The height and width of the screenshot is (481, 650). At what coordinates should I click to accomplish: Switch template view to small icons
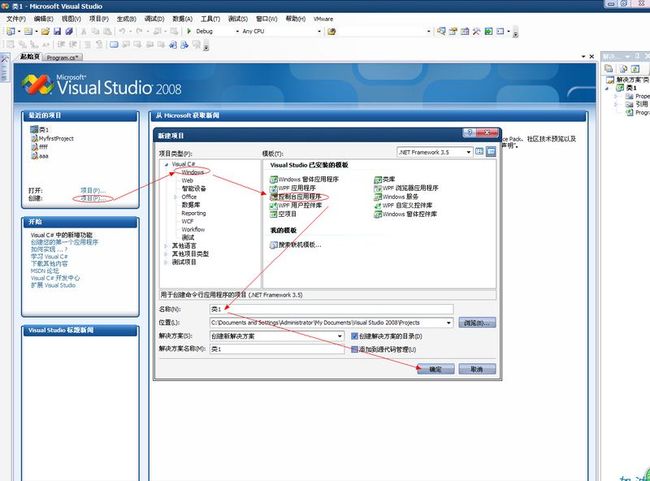coord(491,152)
